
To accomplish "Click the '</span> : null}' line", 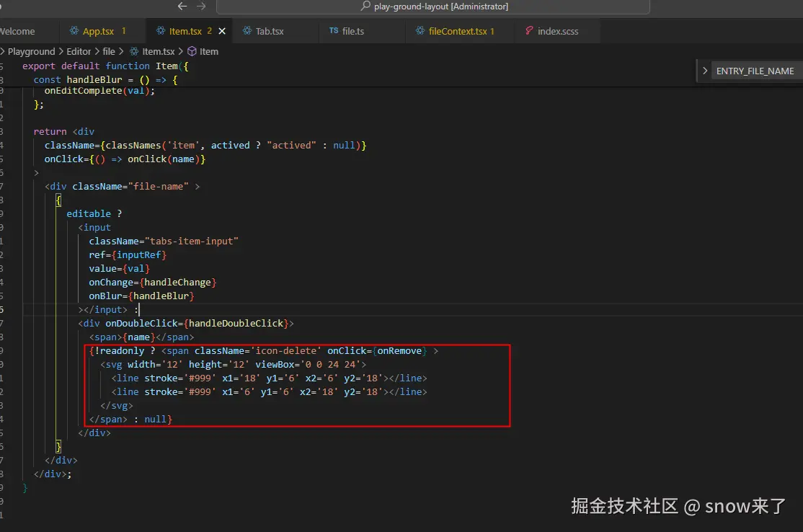I will [130, 420].
